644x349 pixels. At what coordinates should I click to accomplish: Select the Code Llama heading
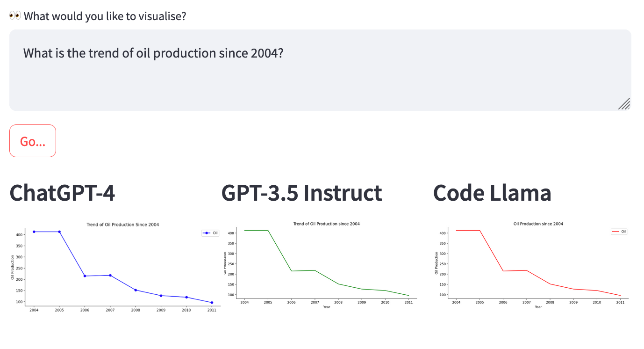coord(492,193)
